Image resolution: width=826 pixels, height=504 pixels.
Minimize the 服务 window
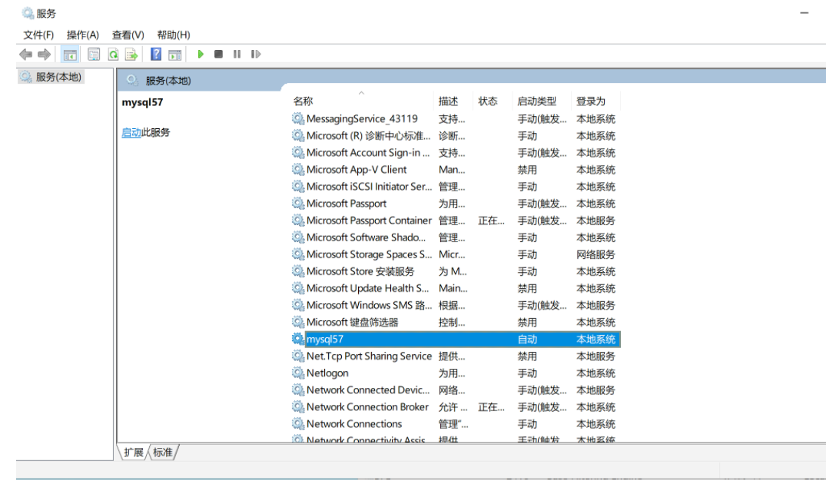pos(804,13)
